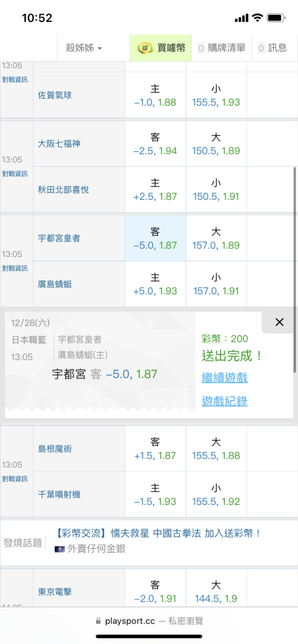Select 宇都宮皇者 客 -5.0 handicap option
The width and height of the screenshot is (298, 644).
(155, 238)
